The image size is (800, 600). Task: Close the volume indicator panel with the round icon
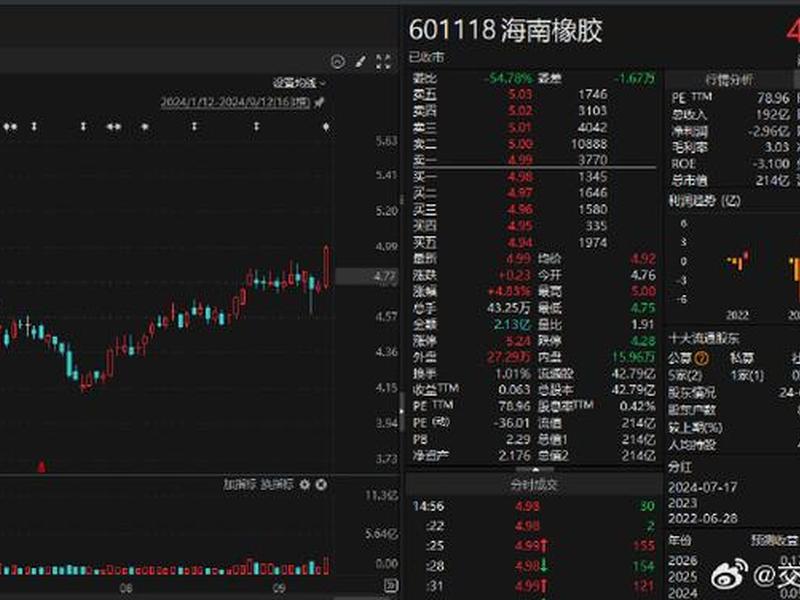[321, 484]
